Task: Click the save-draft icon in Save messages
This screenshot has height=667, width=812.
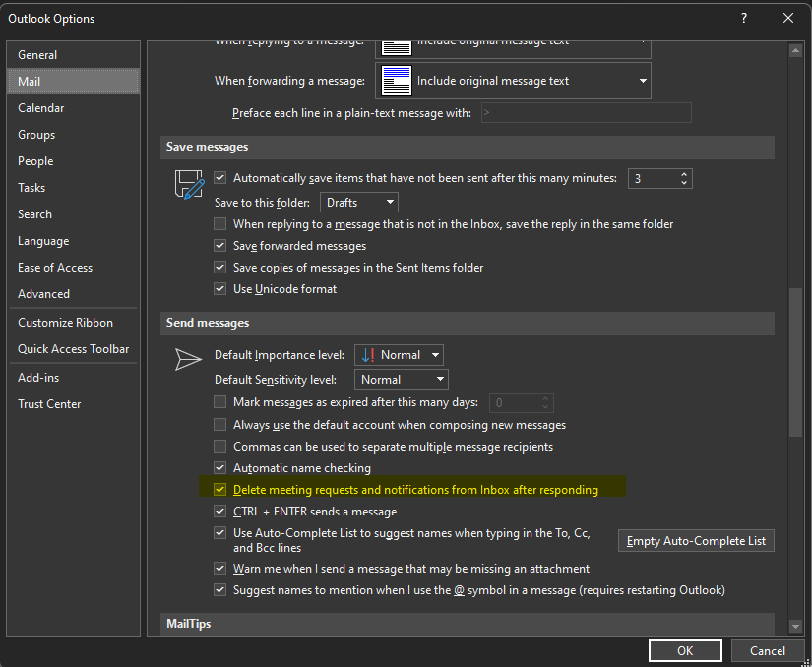Action: tap(189, 185)
